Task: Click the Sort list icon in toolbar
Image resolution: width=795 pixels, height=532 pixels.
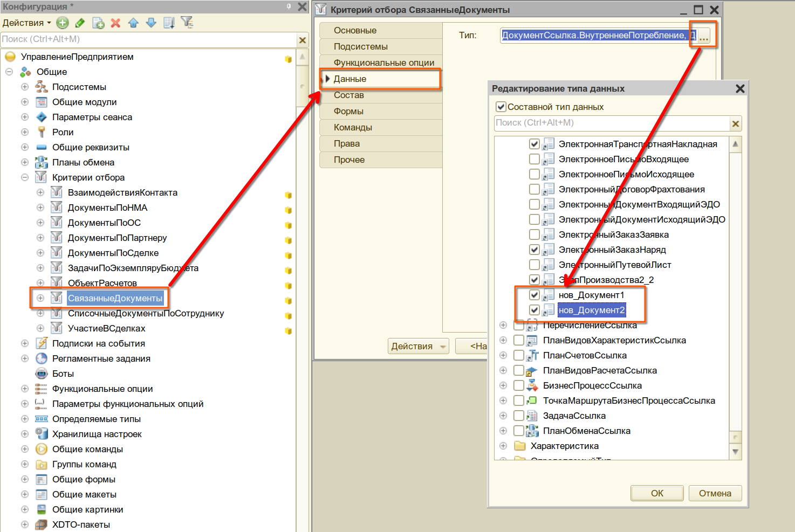Action: [x=169, y=23]
